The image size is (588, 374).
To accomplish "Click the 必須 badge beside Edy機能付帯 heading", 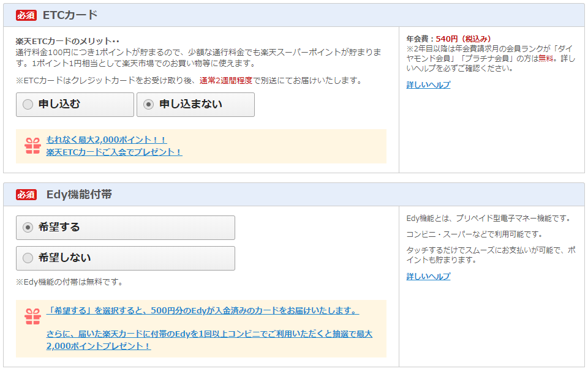I will tap(26, 195).
